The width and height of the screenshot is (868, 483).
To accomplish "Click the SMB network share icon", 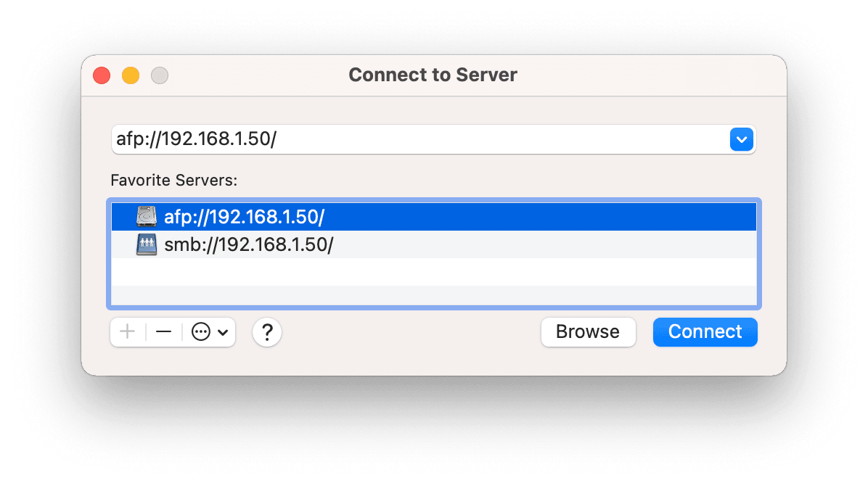I will click(146, 244).
